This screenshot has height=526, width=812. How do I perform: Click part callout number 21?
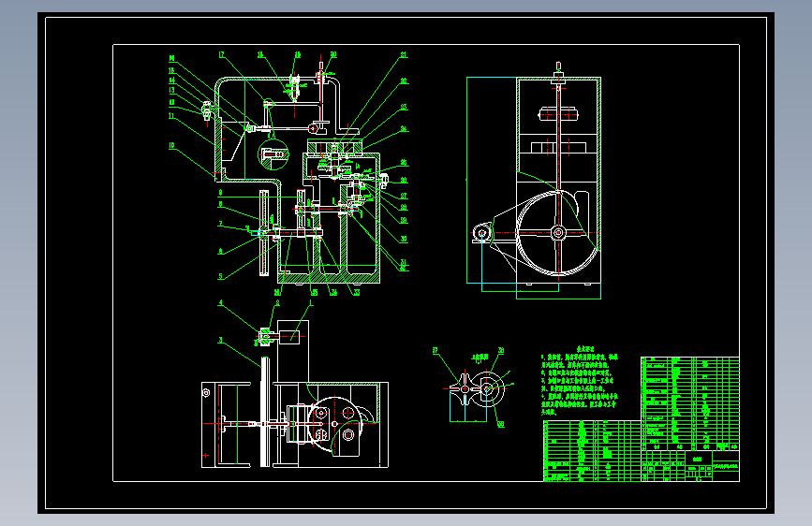[404, 55]
